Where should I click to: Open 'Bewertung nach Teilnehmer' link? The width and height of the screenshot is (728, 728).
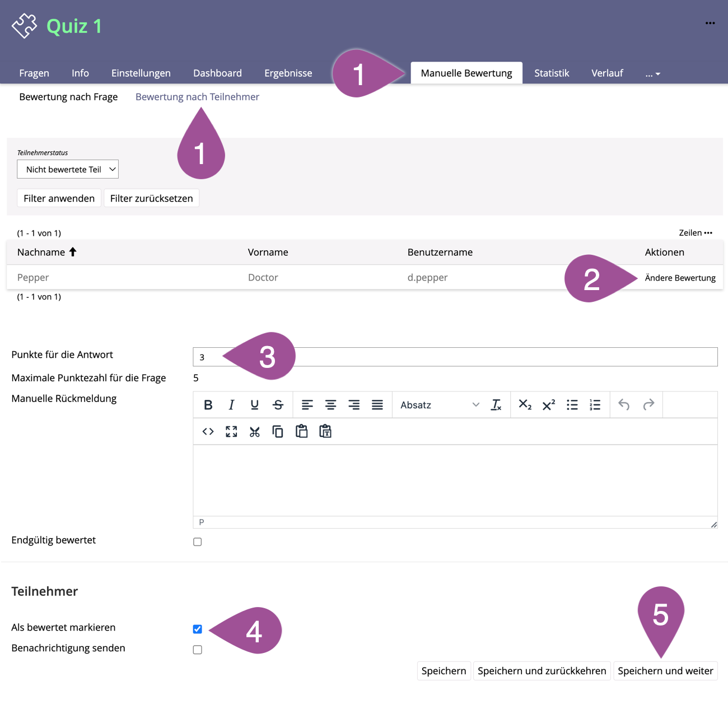[197, 97]
